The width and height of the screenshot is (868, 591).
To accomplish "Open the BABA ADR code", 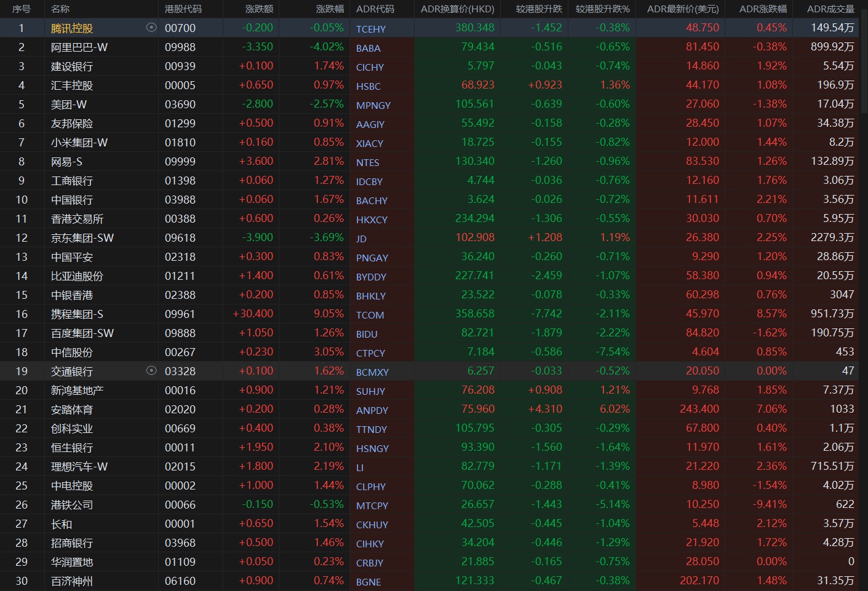I will (368, 48).
